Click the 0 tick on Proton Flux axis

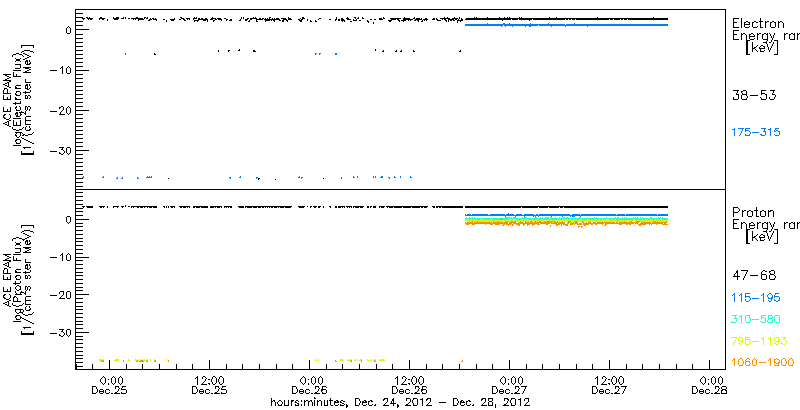66,219
